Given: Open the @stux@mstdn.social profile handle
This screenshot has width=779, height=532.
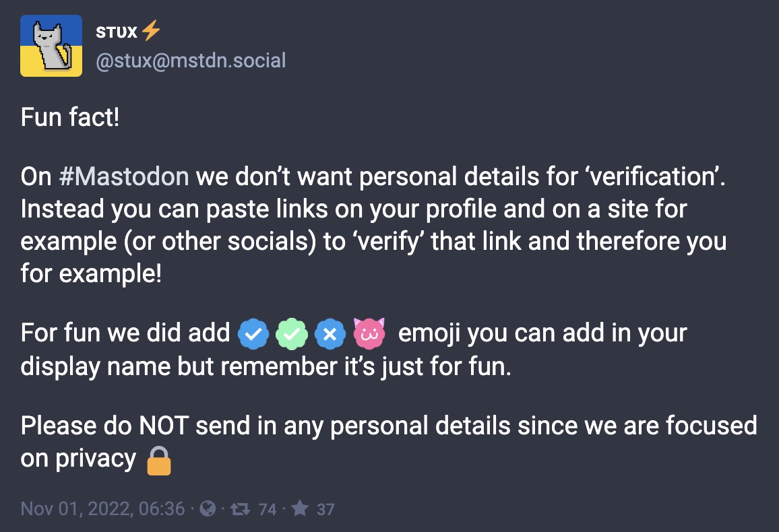Looking at the screenshot, I should click(191, 61).
